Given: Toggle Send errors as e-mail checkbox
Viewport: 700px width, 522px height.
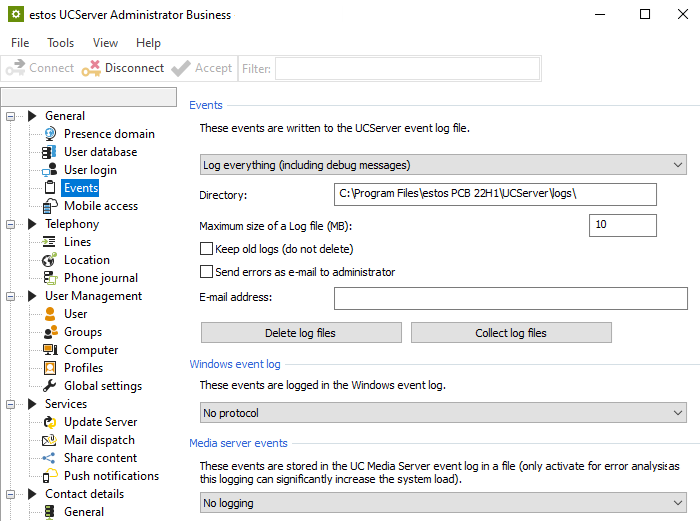Looking at the screenshot, I should [207, 272].
